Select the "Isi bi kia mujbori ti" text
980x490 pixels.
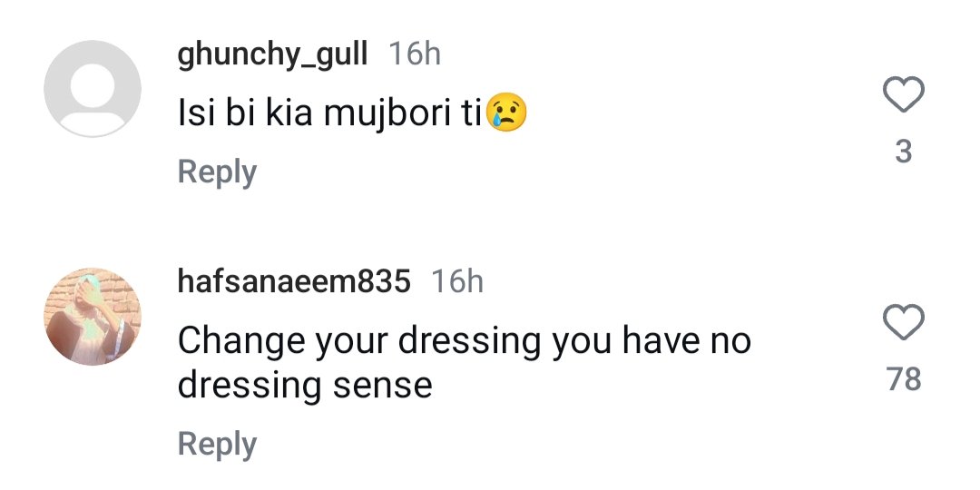point(330,113)
